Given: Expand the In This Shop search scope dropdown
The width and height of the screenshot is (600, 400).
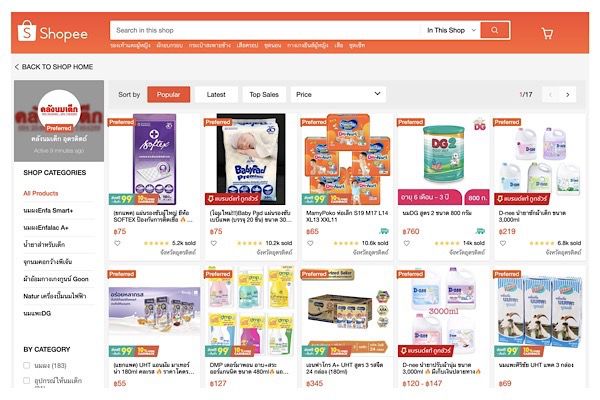Looking at the screenshot, I should pyautogui.click(x=451, y=30).
